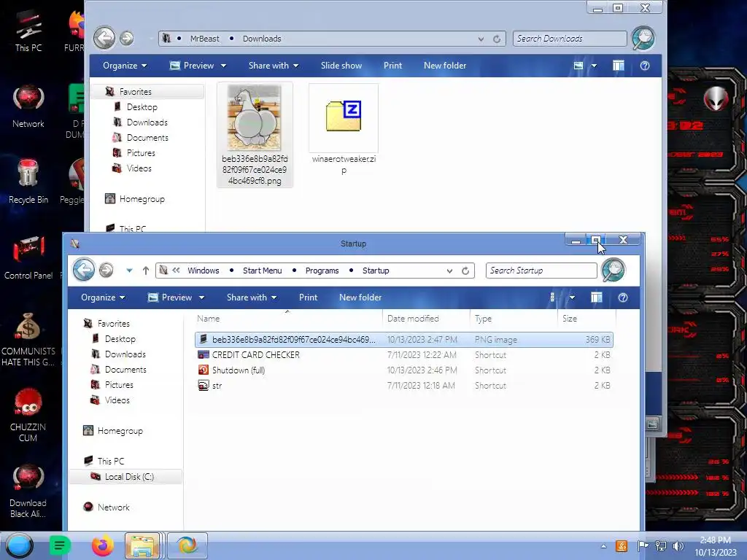747x560 pixels.
Task: Toggle preview pane icon in Downloads window
Action: point(619,66)
